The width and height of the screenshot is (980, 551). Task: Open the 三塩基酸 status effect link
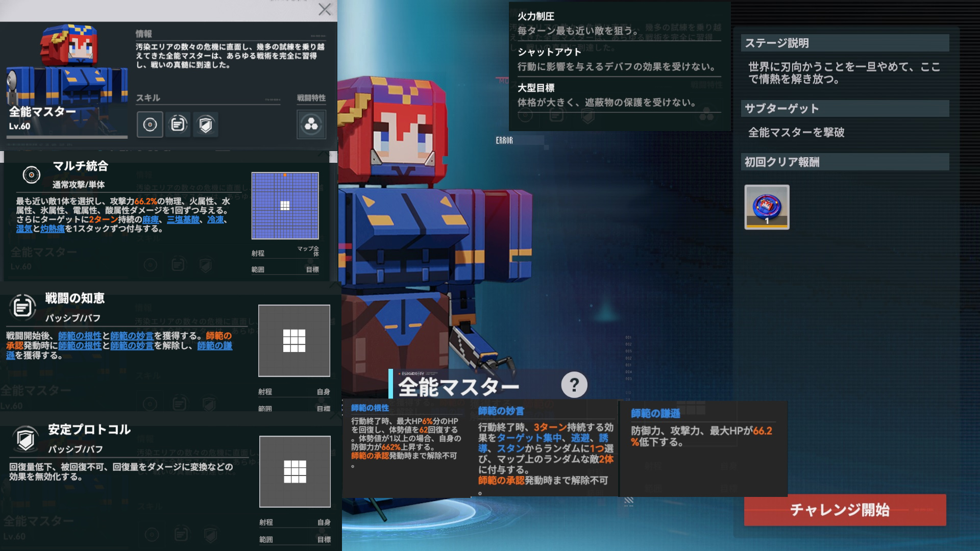coord(183,220)
